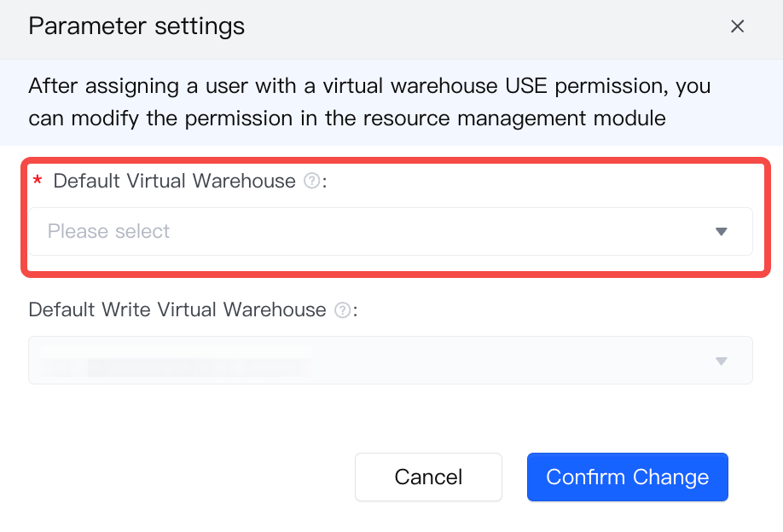This screenshot has width=783, height=532.
Task: Click the blurred value in Write Warehouse field
Action: pyautogui.click(x=176, y=361)
